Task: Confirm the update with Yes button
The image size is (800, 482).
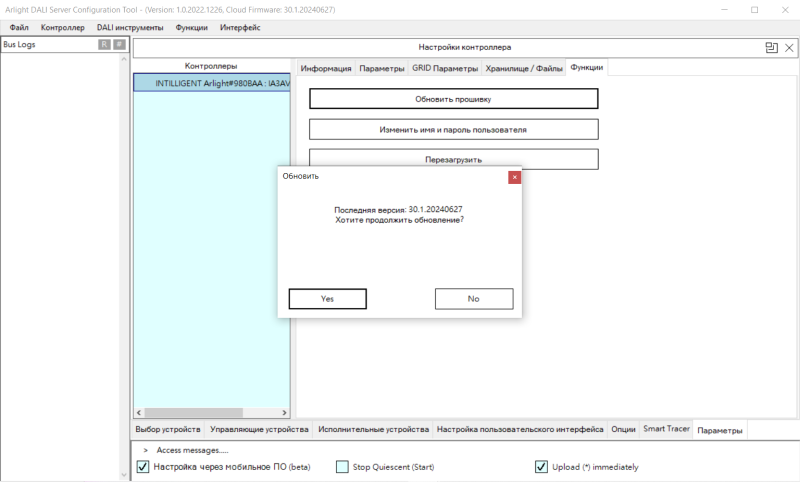Action: (328, 299)
